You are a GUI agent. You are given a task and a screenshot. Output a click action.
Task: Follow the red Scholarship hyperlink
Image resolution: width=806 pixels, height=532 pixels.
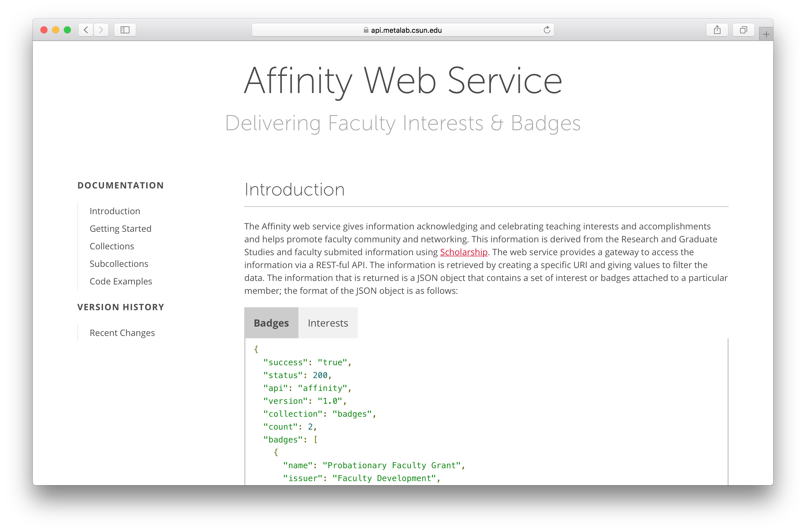click(x=464, y=252)
